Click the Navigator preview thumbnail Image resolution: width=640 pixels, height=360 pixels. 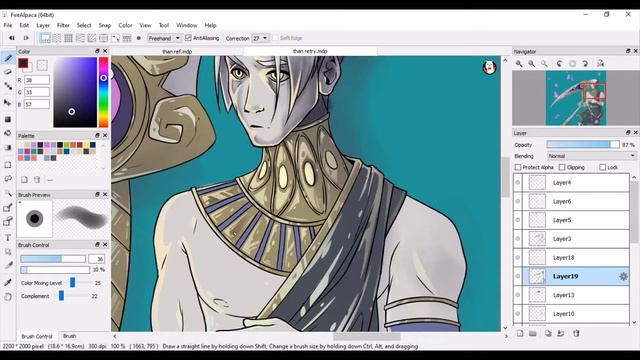click(x=576, y=98)
